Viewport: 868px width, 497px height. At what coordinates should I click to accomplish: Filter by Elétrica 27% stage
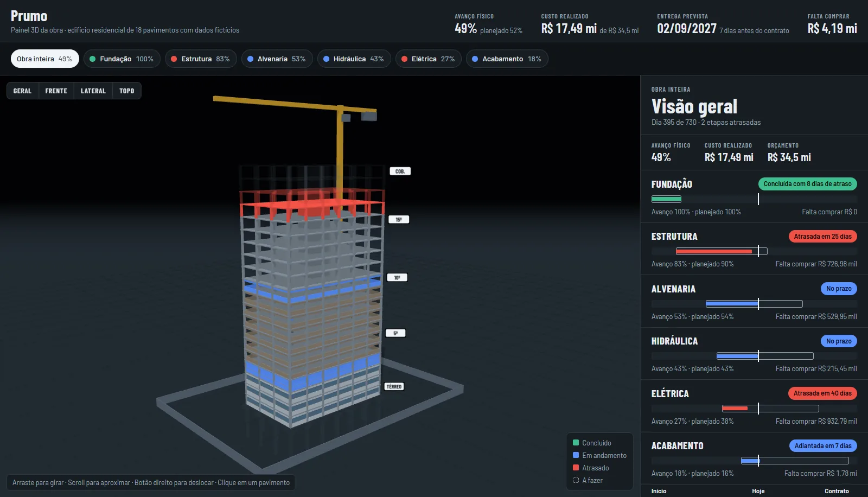[x=428, y=59]
